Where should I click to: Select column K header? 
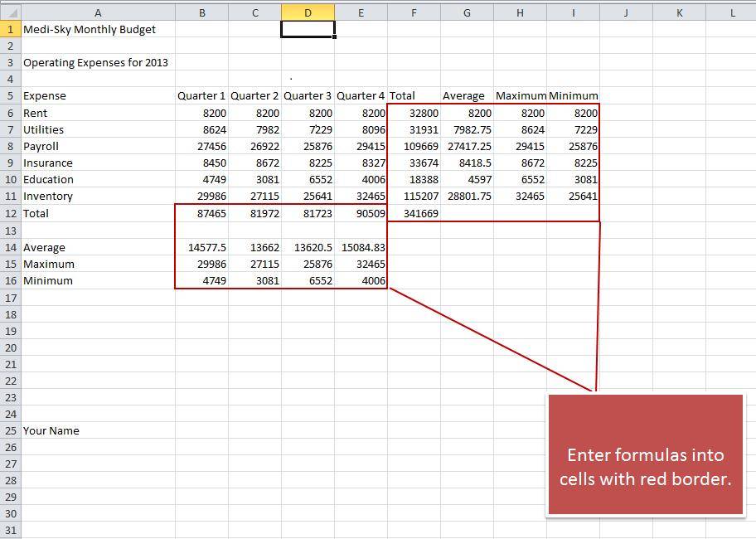(679, 12)
